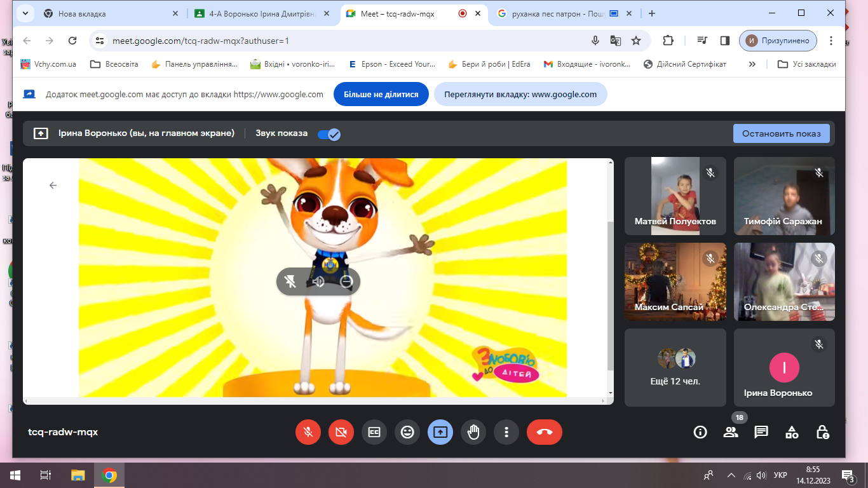Select Максим Сапсай video tile

coord(675,281)
